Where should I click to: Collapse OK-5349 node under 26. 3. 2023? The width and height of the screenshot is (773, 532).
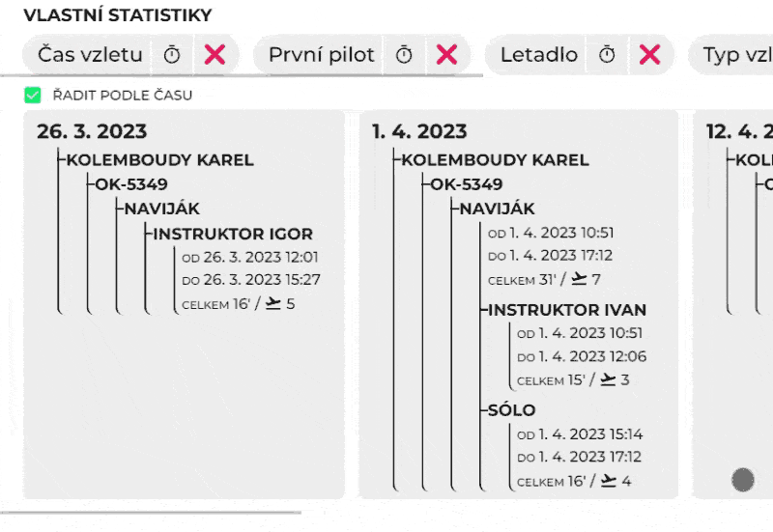point(130,184)
